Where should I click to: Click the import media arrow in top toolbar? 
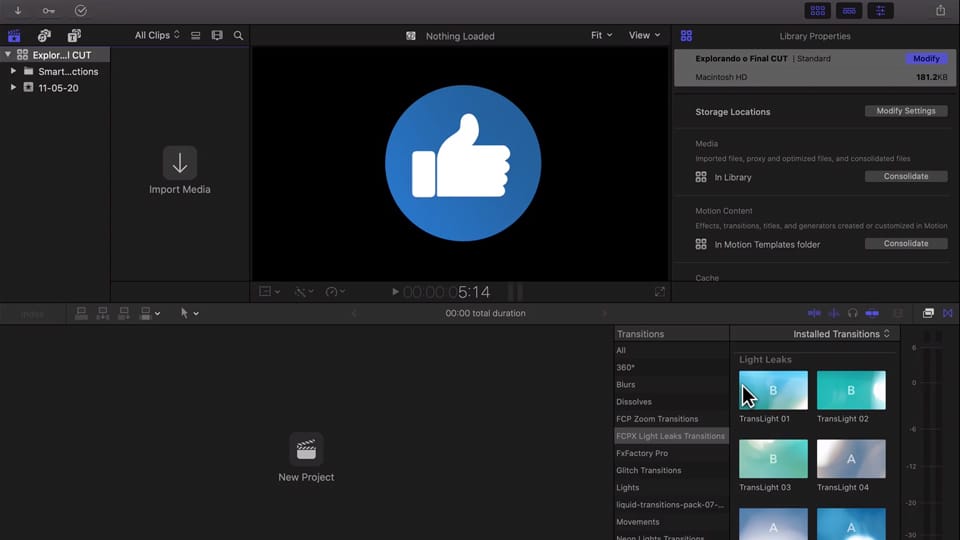18,10
